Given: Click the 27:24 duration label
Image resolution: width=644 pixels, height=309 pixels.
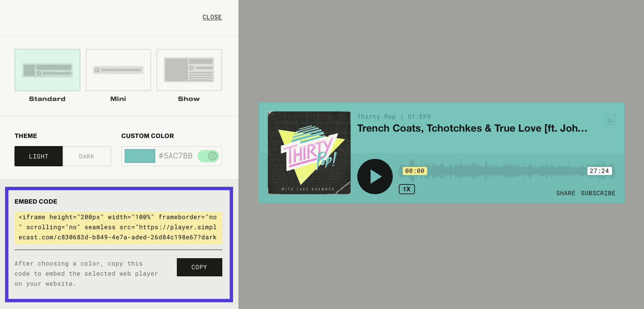Looking at the screenshot, I should pos(600,171).
